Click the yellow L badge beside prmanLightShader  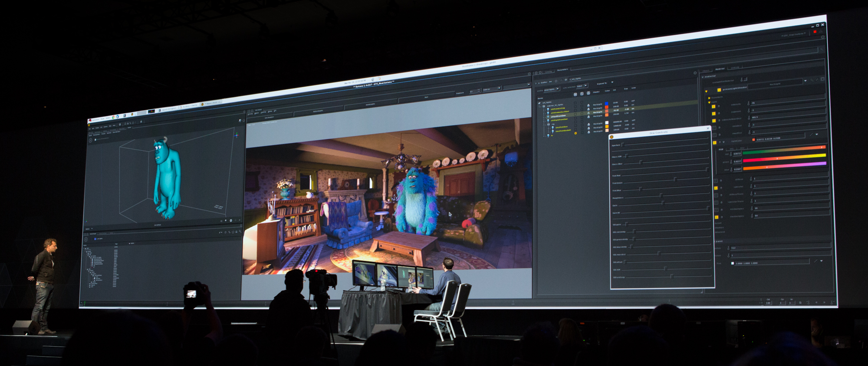719,90
